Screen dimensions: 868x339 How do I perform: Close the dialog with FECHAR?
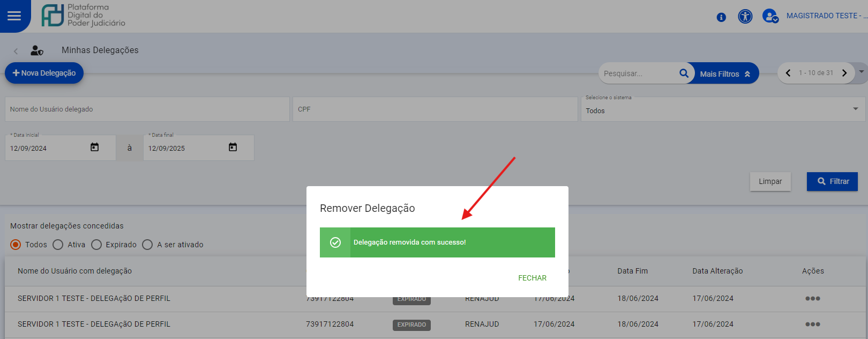point(532,278)
